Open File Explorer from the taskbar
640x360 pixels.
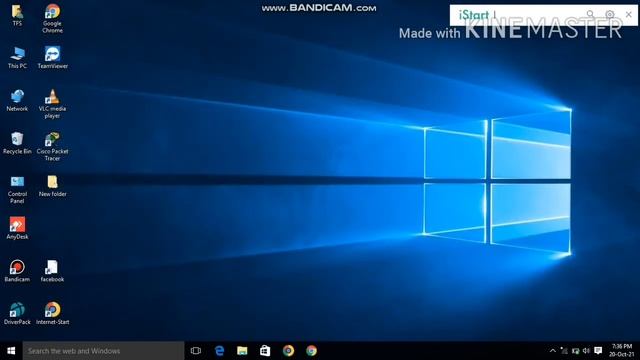(x=242, y=351)
